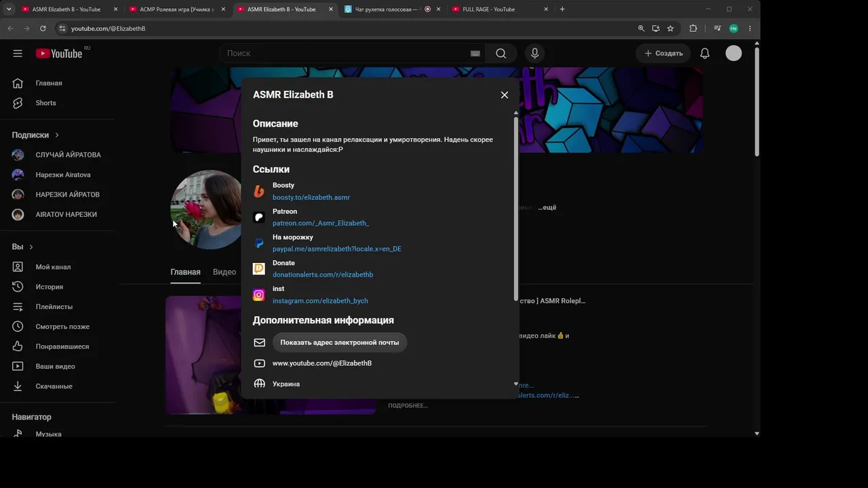Click www.youtube.com/@ElizabethB channel URL text
Screen dimensions: 868x488
322,363
